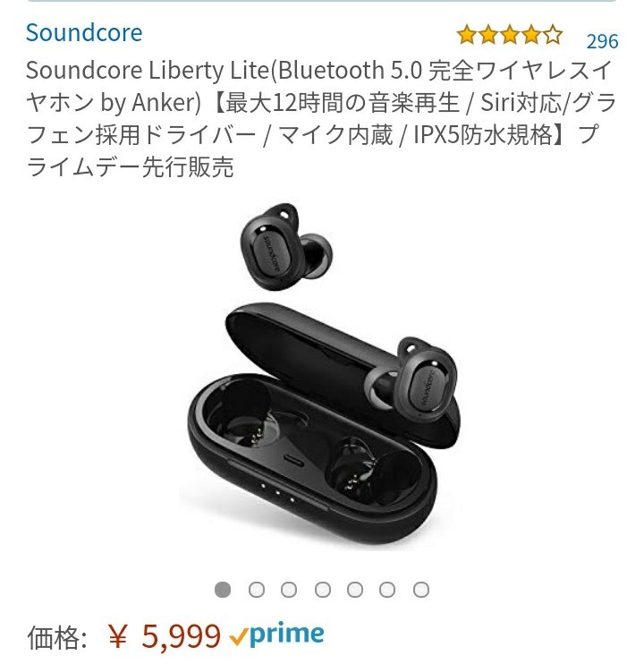
Task: Click the fourth gold rating star
Action: click(x=531, y=35)
